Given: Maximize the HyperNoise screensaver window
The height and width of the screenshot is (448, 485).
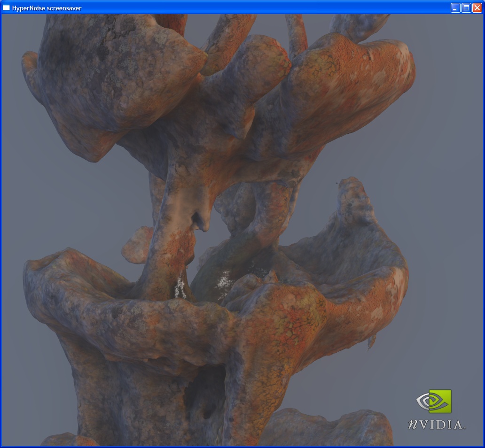Looking at the screenshot, I should pyautogui.click(x=466, y=8).
